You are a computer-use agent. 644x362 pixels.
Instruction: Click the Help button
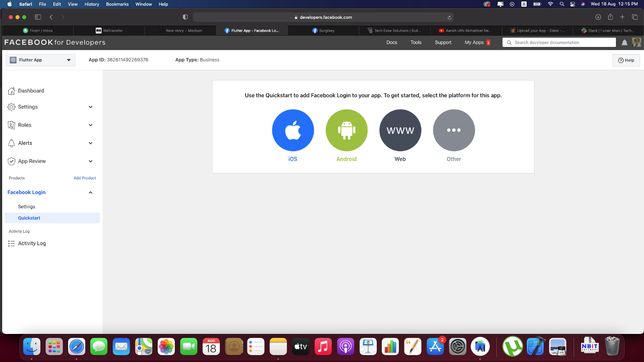(x=626, y=60)
